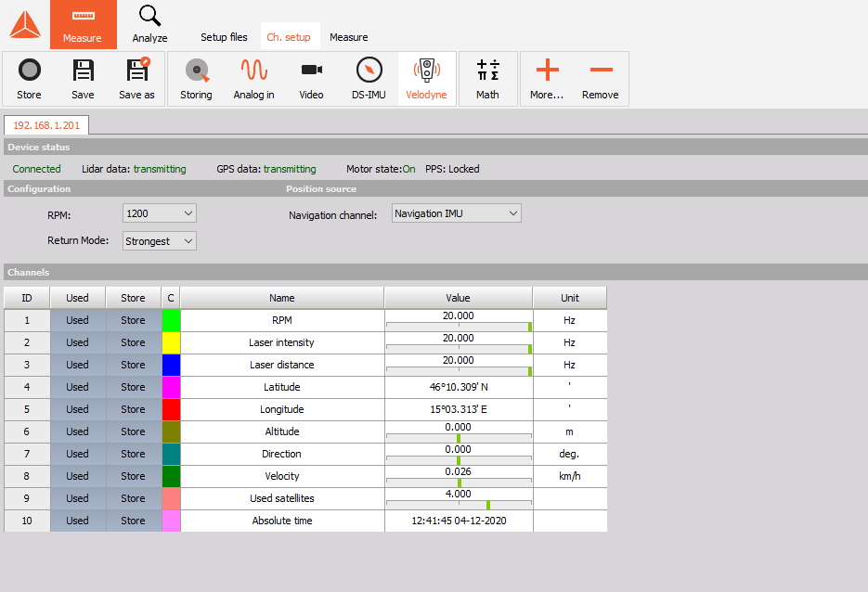Open the Setup files tab
Screen dimensions: 868x592
click(x=225, y=37)
